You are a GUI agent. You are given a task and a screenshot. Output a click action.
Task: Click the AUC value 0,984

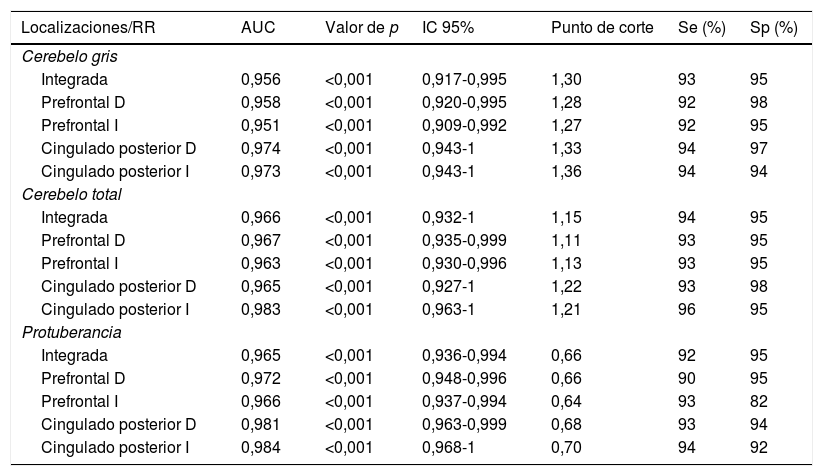[260, 446]
